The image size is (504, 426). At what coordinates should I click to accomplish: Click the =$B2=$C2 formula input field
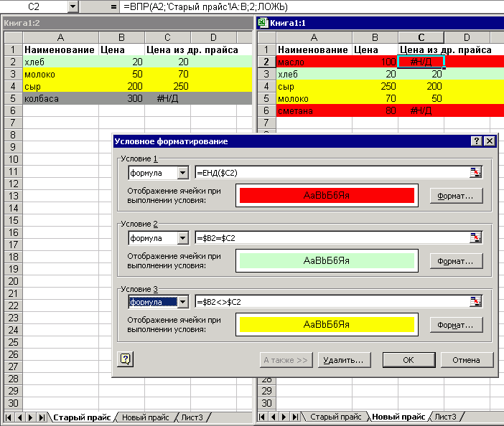point(330,237)
